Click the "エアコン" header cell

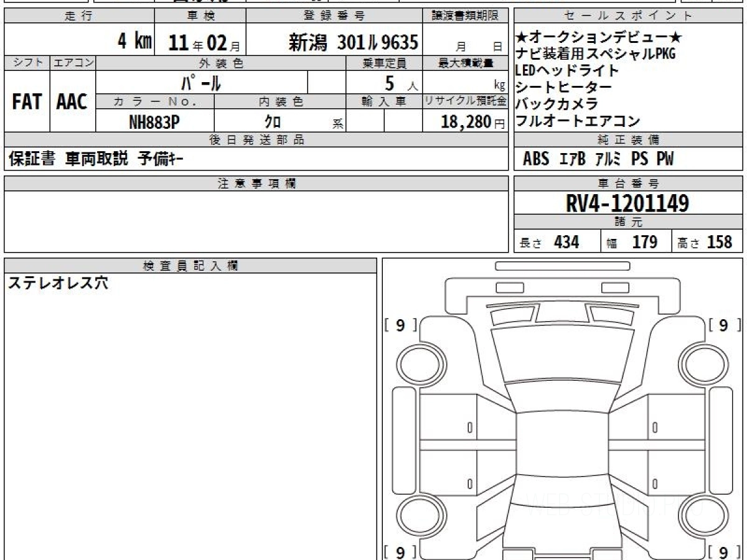73,63
